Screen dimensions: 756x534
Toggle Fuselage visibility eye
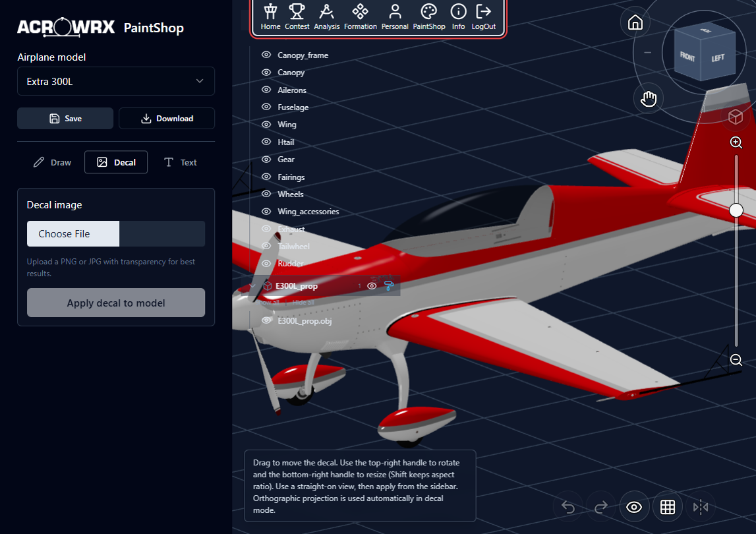coord(266,107)
